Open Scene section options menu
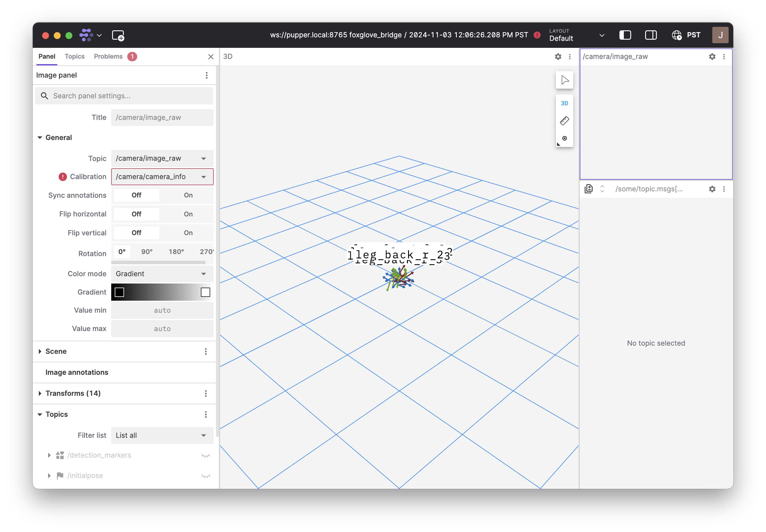 (x=206, y=351)
